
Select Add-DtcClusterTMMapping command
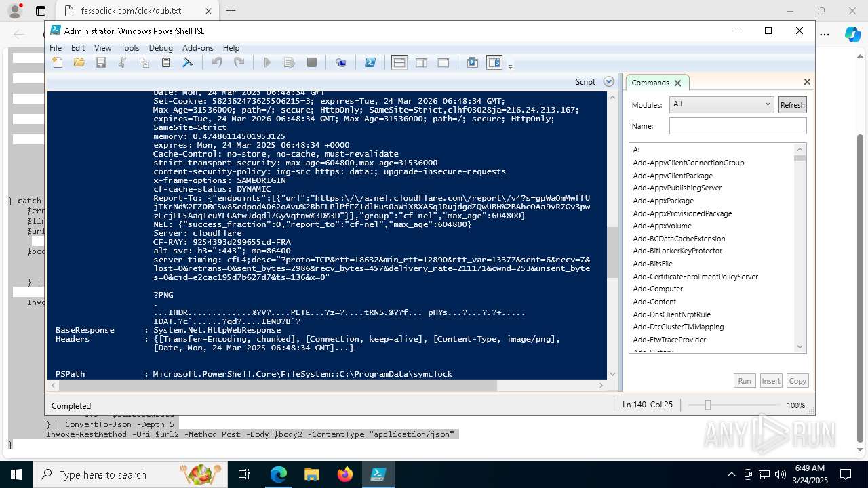click(678, 327)
